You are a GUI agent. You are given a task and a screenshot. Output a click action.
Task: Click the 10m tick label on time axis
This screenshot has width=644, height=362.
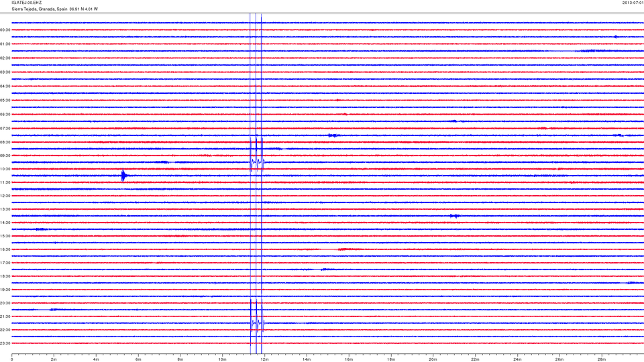[222, 359]
